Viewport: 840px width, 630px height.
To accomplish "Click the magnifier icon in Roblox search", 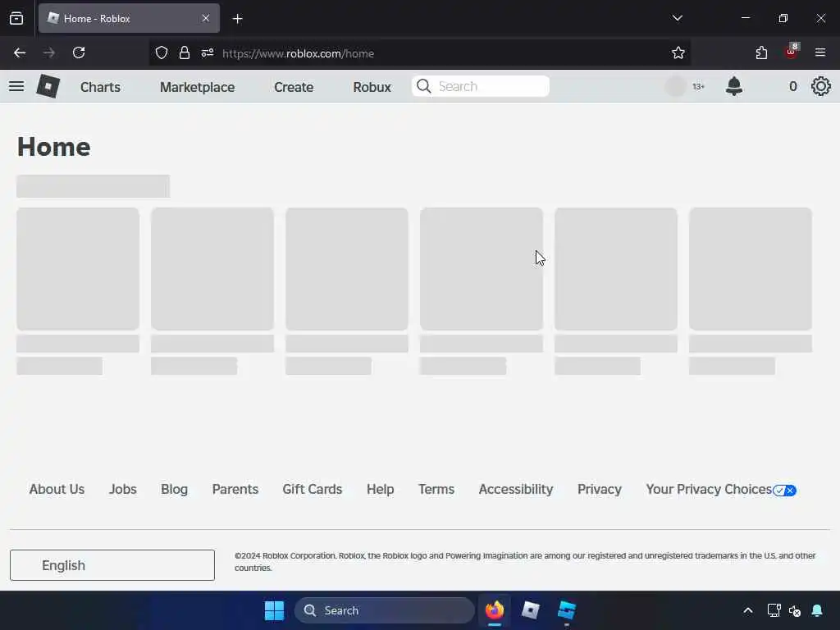I will (424, 86).
